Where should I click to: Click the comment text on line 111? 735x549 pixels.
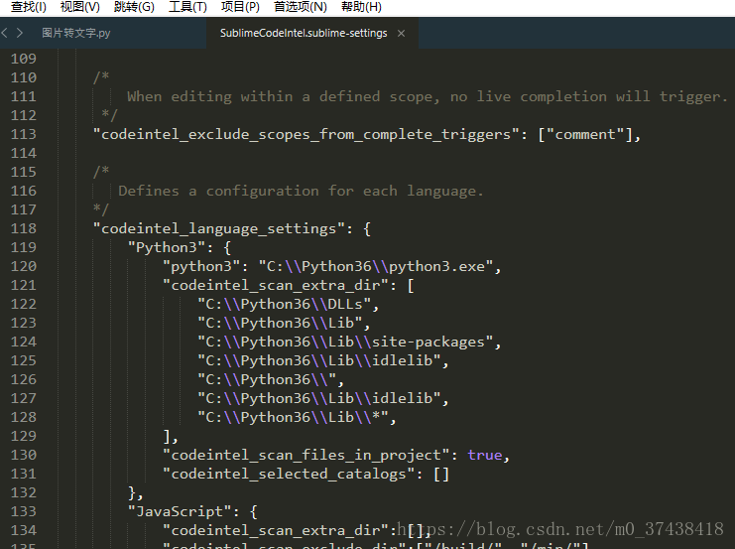click(x=427, y=97)
